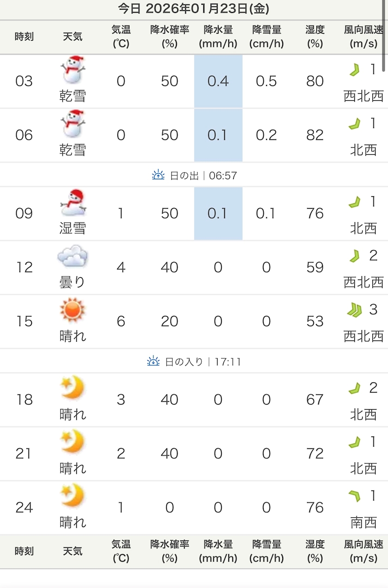Click the wet snow icon at 09
The image size is (388, 588).
pos(73,203)
